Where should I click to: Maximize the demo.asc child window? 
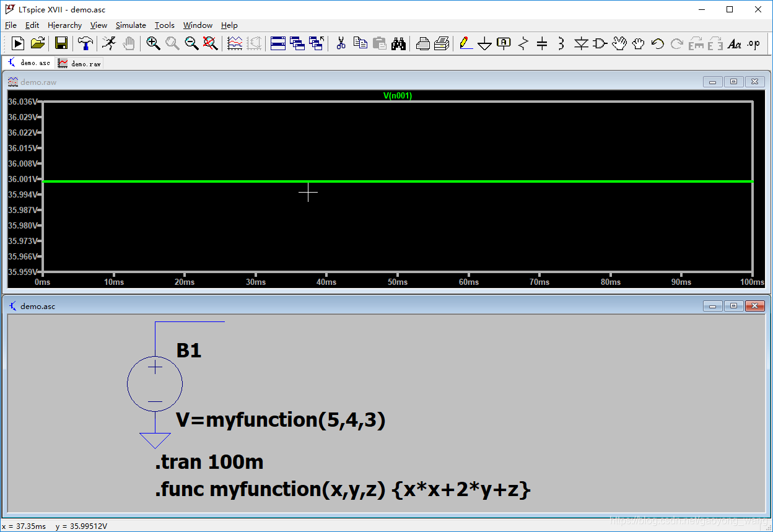tap(734, 306)
